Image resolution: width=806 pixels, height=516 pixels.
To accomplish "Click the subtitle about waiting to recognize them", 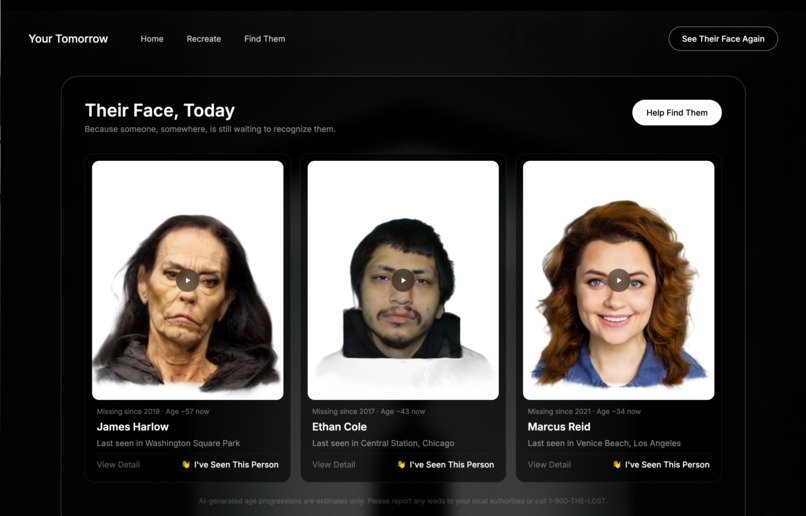I will (x=210, y=129).
